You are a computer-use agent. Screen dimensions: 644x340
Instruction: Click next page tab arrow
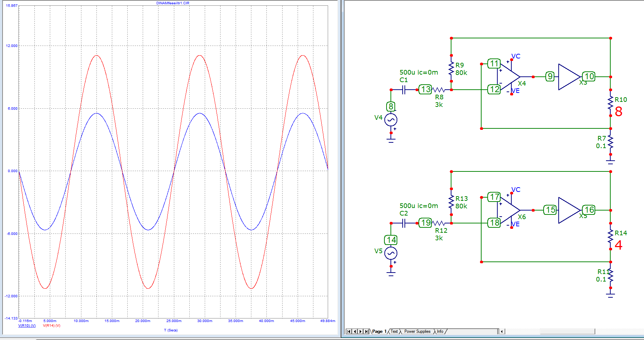point(360,331)
